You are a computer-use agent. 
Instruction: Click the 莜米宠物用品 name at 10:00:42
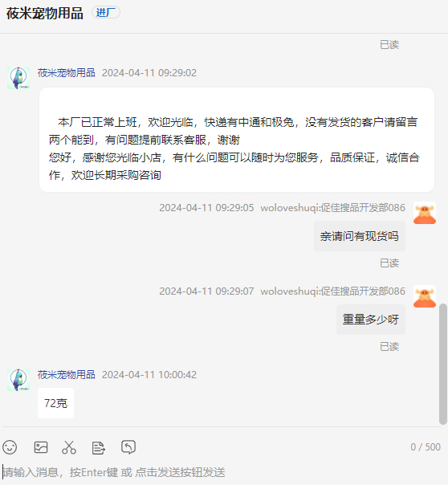pos(66,374)
